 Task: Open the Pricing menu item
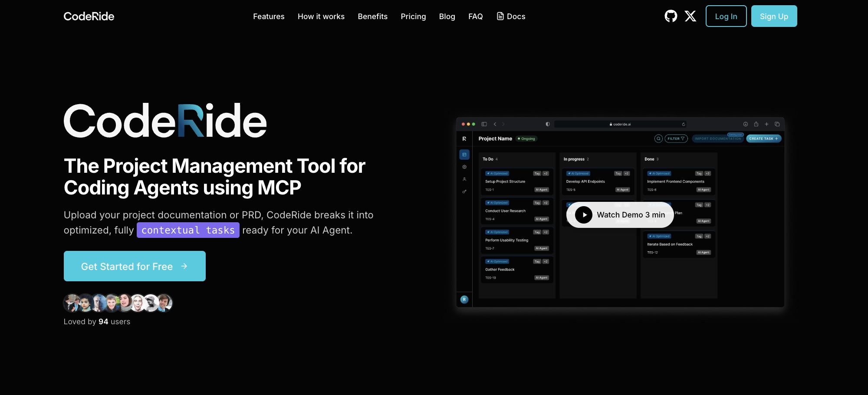tap(413, 16)
